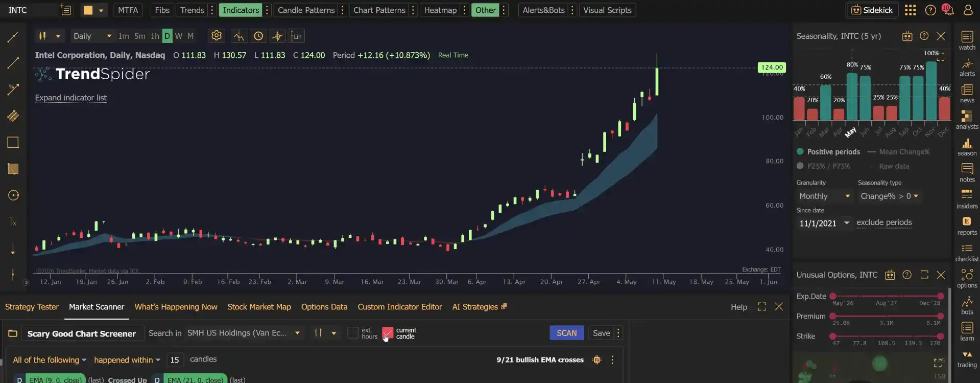
Task: Open the notifications bell icon
Action: [948, 10]
